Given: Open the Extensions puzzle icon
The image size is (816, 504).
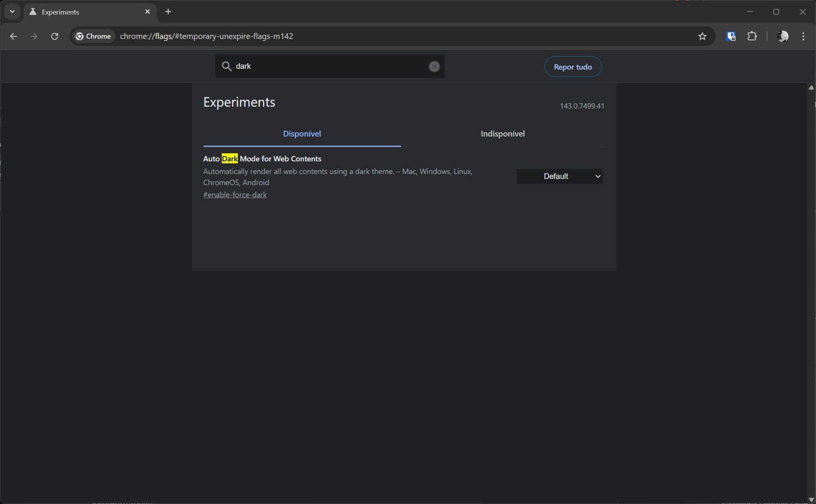Looking at the screenshot, I should 752,36.
